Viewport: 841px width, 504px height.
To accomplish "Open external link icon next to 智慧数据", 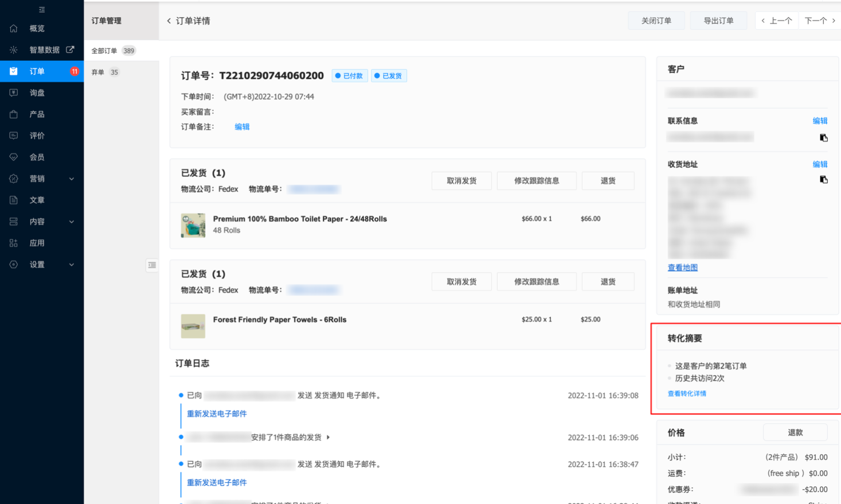I will (70, 50).
